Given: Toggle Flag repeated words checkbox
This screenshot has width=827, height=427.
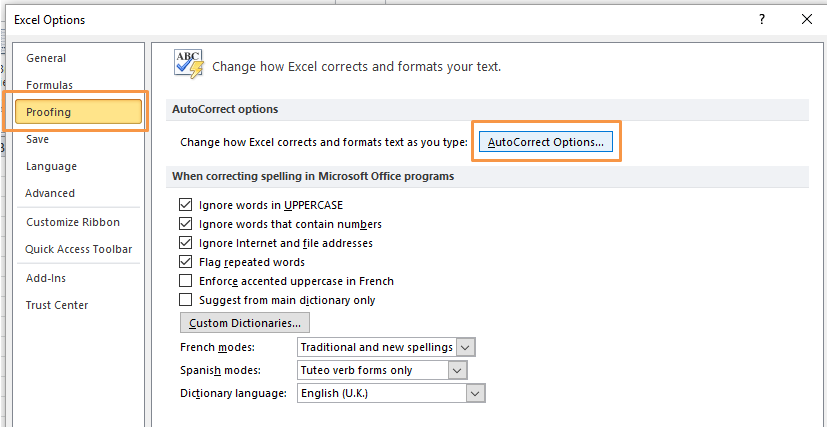Looking at the screenshot, I should [x=186, y=261].
